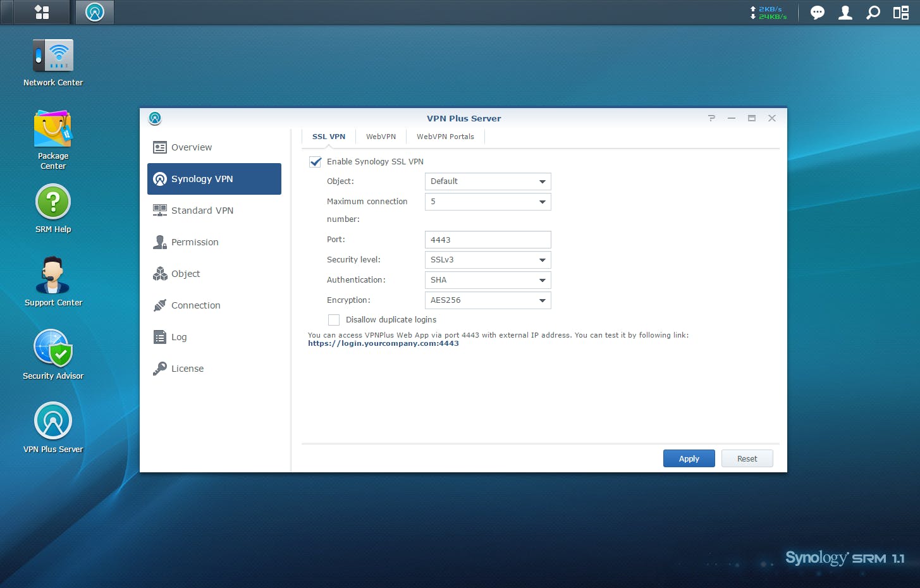Click the Reset button
The height and width of the screenshot is (588, 920).
coord(747,458)
